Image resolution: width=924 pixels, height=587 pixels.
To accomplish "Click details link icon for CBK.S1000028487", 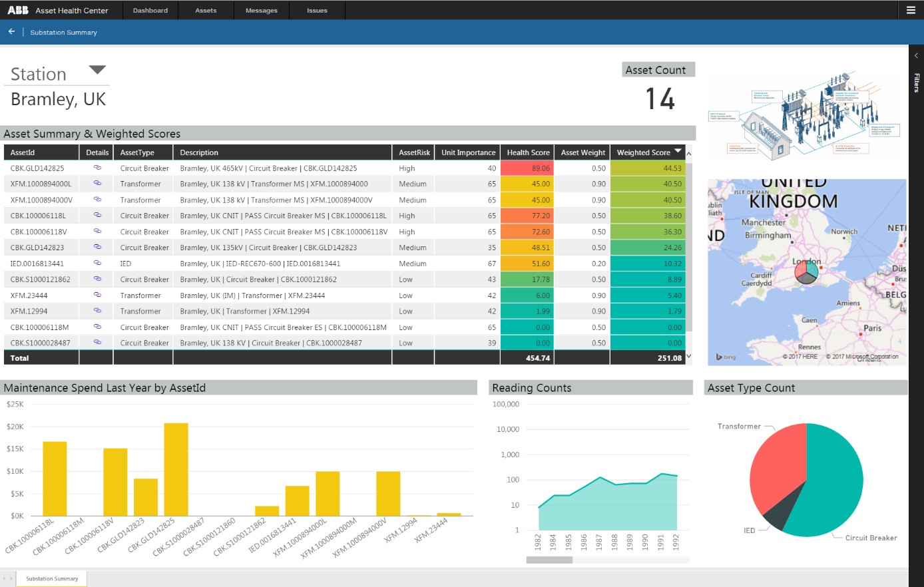I will tap(97, 342).
